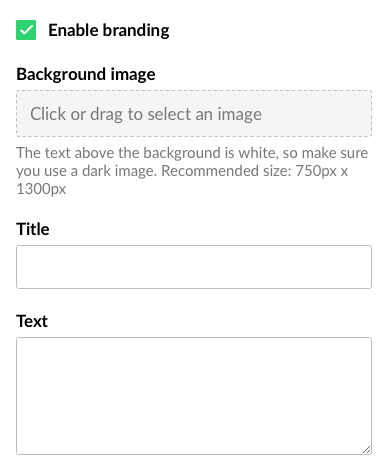Image resolution: width=387 pixels, height=467 pixels.
Task: Open the background image upload dropzone
Action: click(194, 113)
